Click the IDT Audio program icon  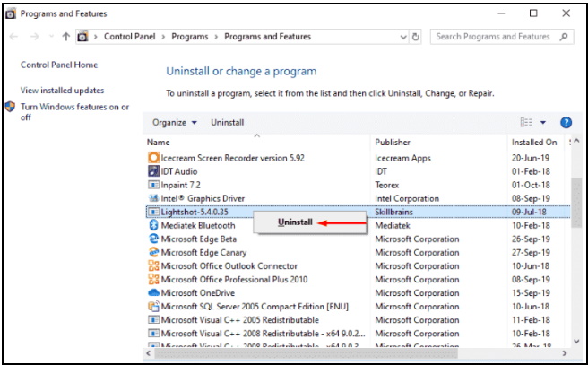click(153, 171)
